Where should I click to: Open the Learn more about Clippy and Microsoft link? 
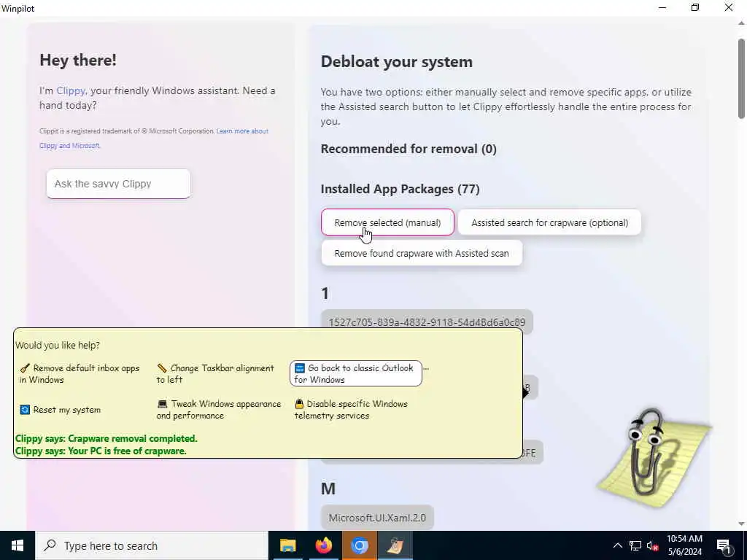[x=153, y=138]
